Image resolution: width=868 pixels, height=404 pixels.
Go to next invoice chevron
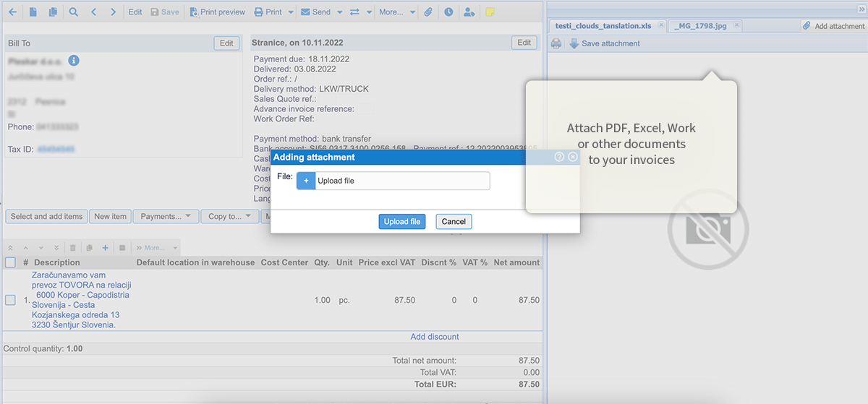[x=114, y=12]
